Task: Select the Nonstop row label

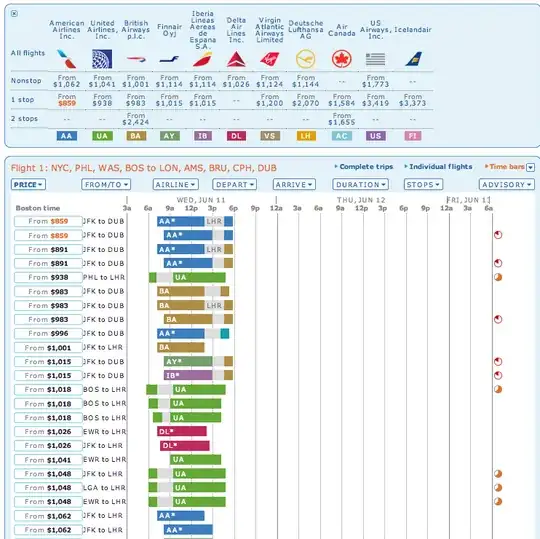Action: 26,81
